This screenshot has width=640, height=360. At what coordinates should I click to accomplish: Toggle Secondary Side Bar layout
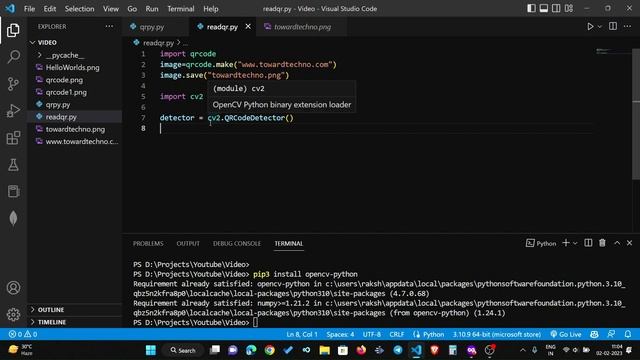coord(556,8)
